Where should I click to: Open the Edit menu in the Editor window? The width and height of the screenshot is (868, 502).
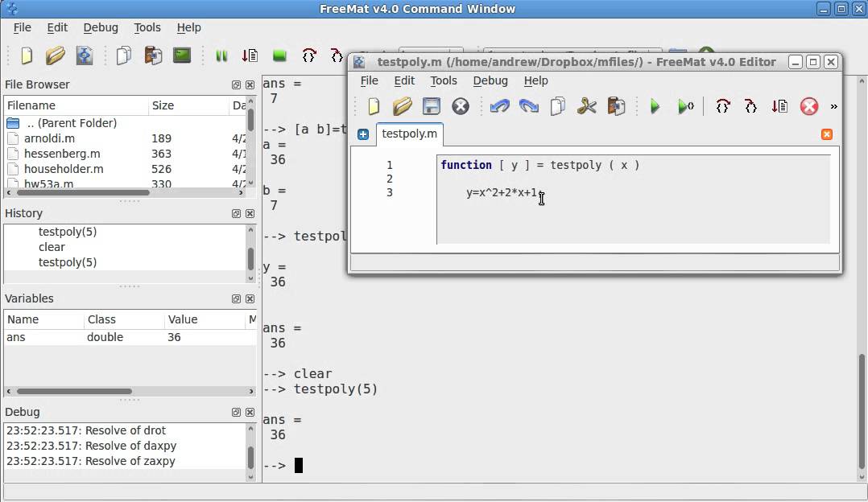click(404, 80)
